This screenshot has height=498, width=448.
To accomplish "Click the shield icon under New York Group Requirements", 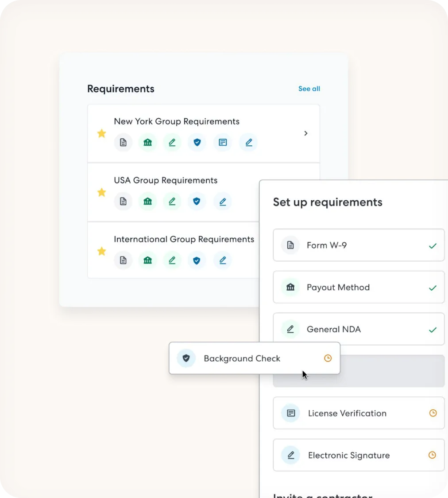I will click(197, 142).
